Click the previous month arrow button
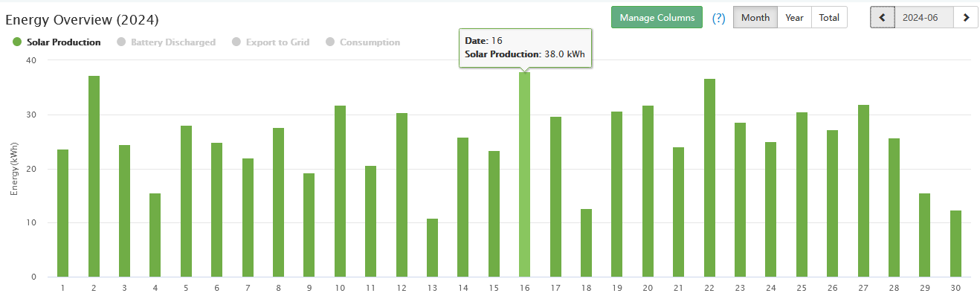Screen dimensions: 980x299 [x=883, y=17]
